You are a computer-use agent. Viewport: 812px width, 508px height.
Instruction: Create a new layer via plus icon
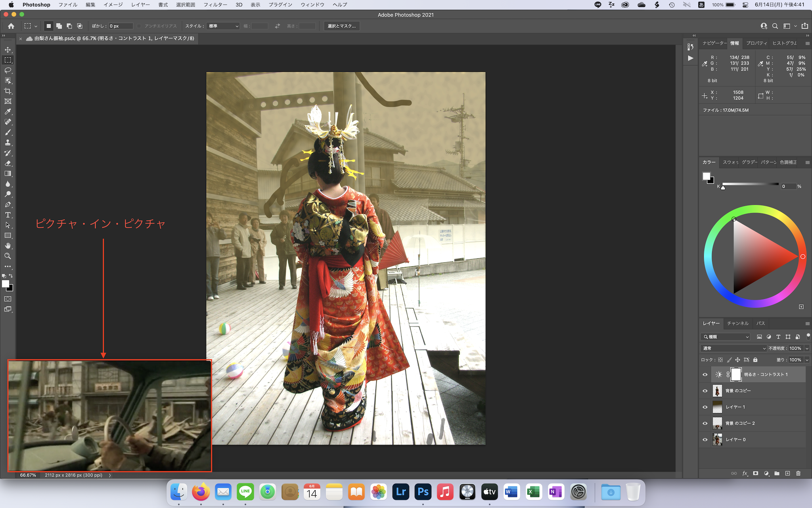(x=787, y=473)
